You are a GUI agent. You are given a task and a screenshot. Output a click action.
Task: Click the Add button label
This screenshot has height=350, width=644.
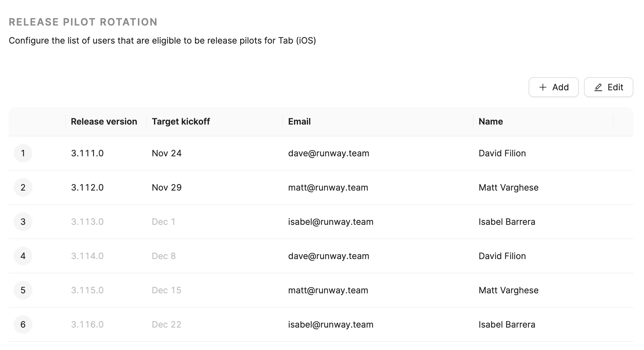[560, 87]
